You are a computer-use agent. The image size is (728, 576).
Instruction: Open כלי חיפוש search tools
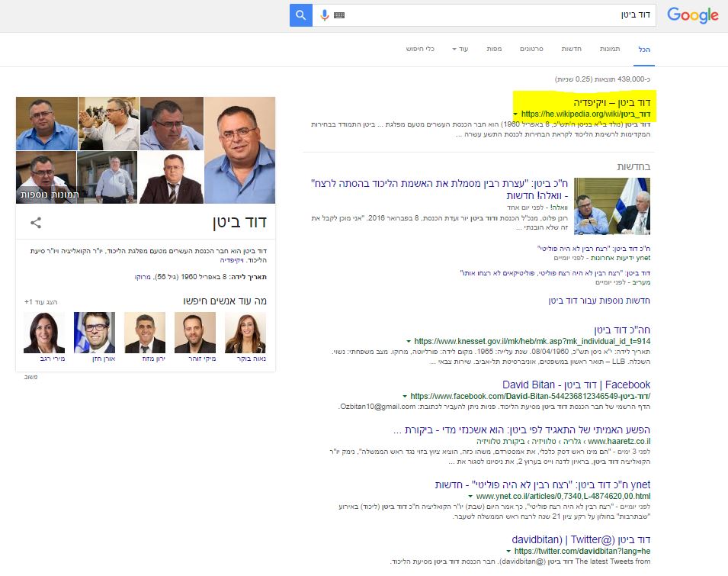pyautogui.click(x=420, y=49)
